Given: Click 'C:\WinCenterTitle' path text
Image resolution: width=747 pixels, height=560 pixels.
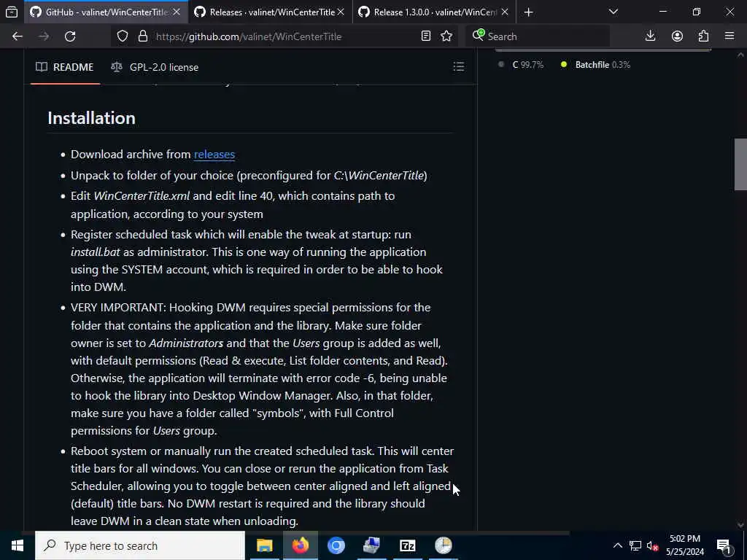Looking at the screenshot, I should (x=379, y=175).
